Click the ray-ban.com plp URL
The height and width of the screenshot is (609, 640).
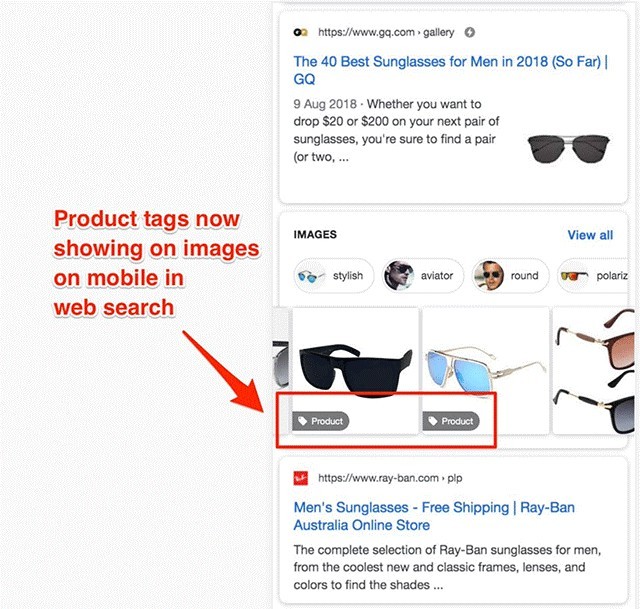point(390,478)
